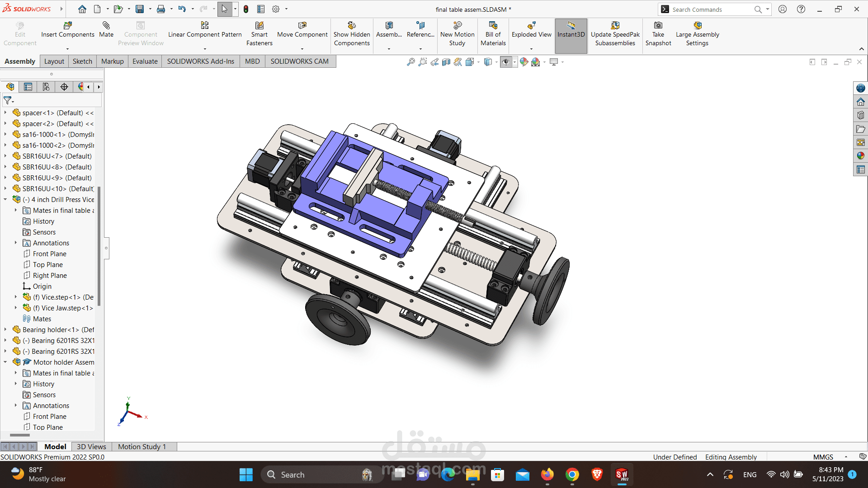Open the ConfigurationManager tab icon
The image size is (868, 488).
pos(46,87)
